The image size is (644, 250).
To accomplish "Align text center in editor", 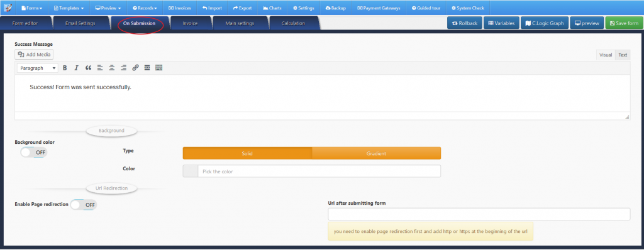I will pyautogui.click(x=112, y=68).
